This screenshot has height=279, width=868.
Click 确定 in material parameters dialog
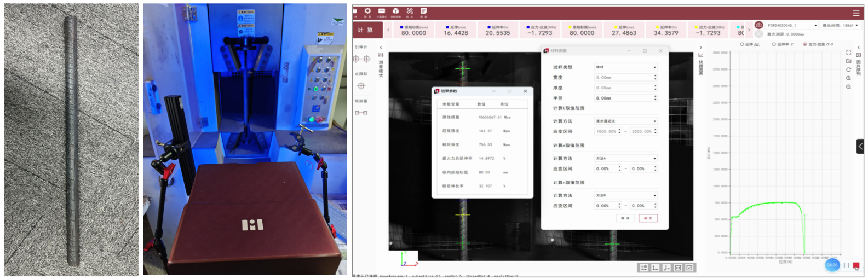(x=648, y=218)
